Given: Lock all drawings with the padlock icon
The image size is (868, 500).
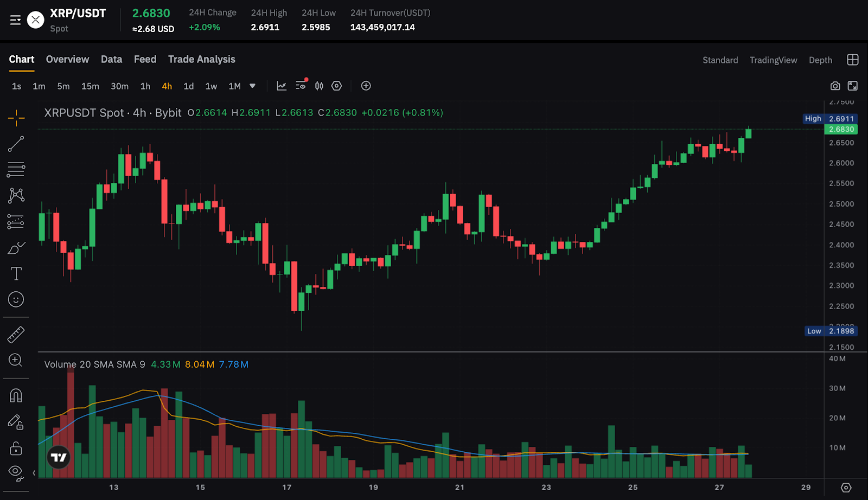Looking at the screenshot, I should click(16, 448).
